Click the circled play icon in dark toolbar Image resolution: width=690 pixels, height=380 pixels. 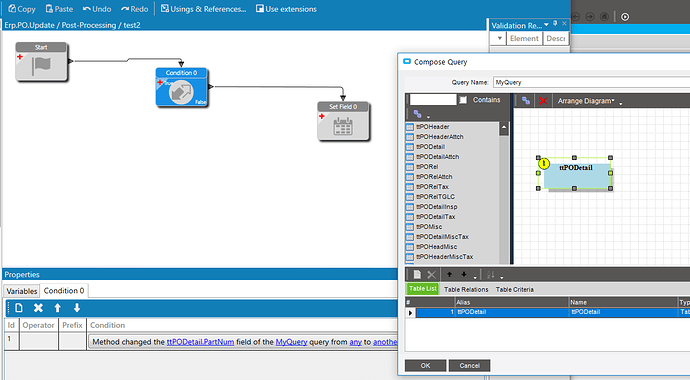(625, 17)
